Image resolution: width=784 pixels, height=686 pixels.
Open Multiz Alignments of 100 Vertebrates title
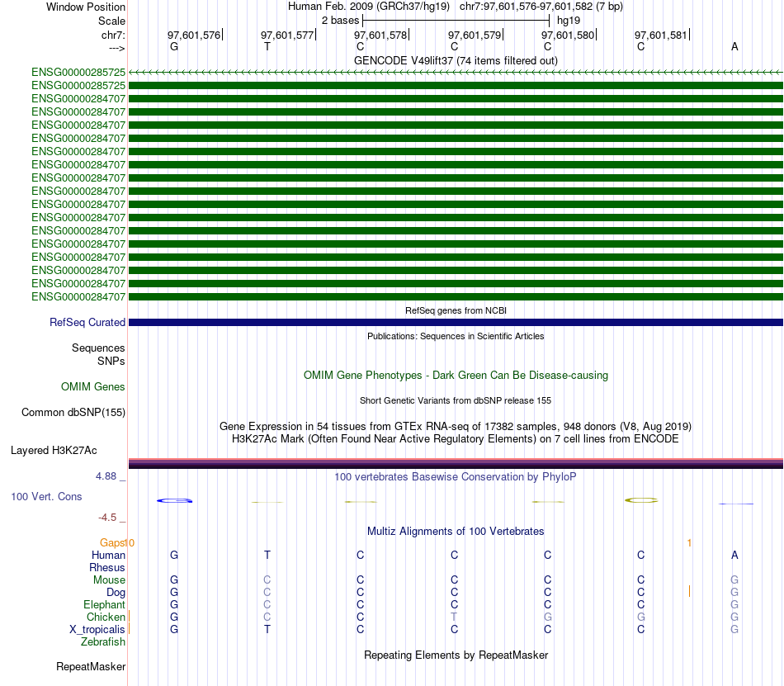tap(456, 532)
